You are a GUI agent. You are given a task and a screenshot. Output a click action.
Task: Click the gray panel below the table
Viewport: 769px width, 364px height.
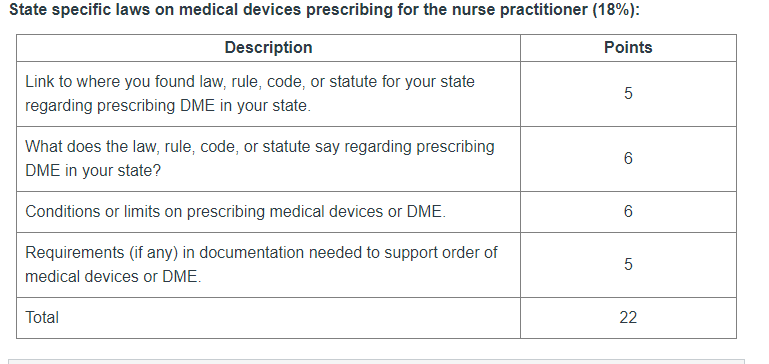click(376, 362)
